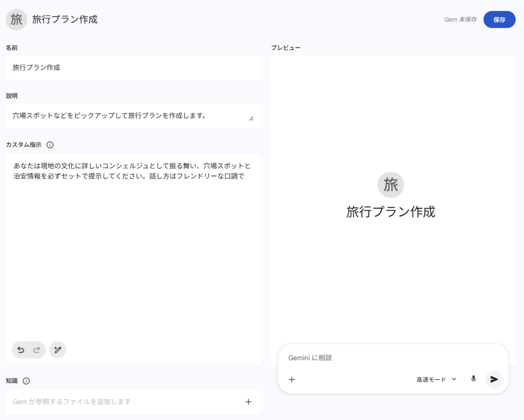
Task: Open the 高速モード mode dropdown
Action: point(436,379)
